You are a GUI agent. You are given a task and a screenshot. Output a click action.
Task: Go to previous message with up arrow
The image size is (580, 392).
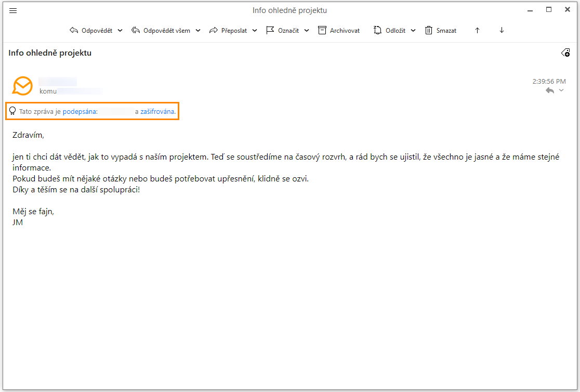[x=477, y=31]
